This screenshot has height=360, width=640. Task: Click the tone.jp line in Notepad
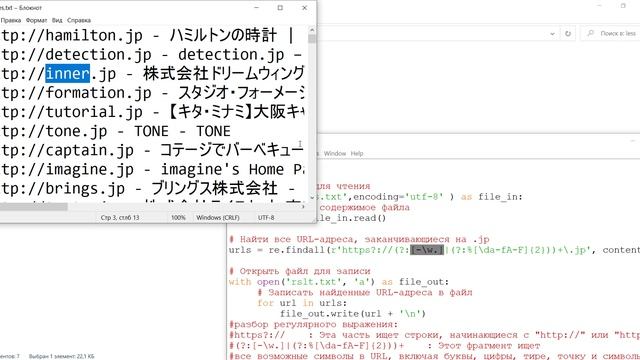pyautogui.click(x=116, y=131)
